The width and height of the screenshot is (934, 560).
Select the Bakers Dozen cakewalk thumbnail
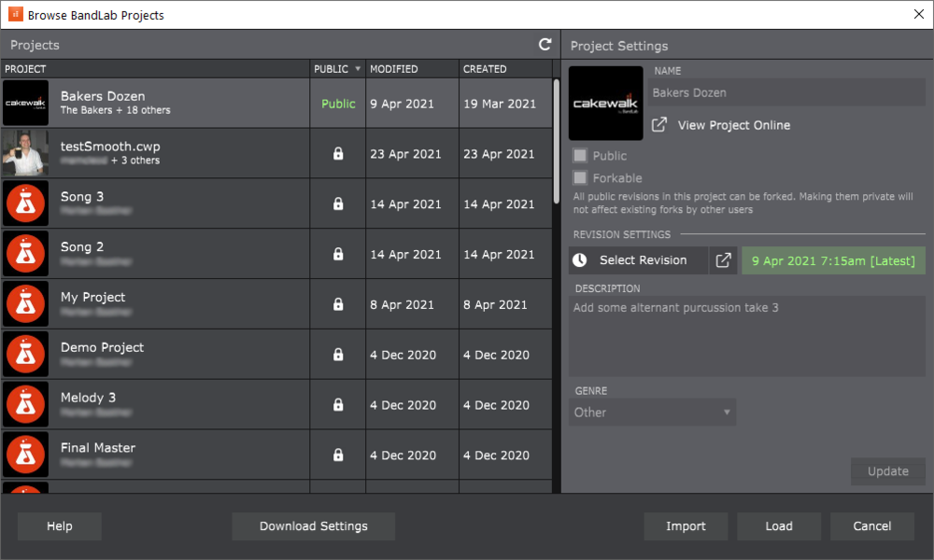(25, 104)
